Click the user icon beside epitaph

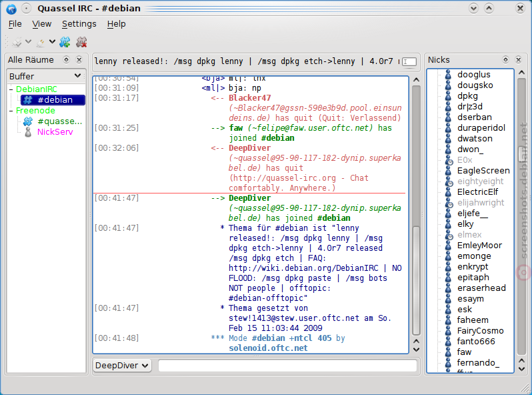click(x=448, y=278)
